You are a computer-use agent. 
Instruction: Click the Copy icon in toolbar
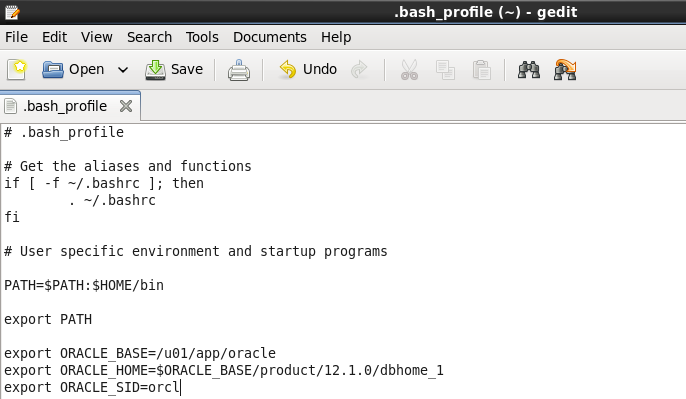click(x=445, y=70)
